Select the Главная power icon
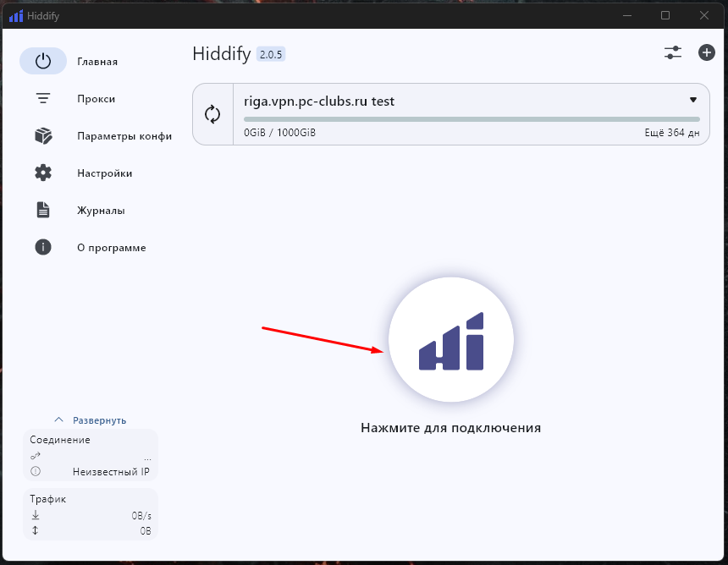Image resolution: width=728 pixels, height=565 pixels. point(43,62)
